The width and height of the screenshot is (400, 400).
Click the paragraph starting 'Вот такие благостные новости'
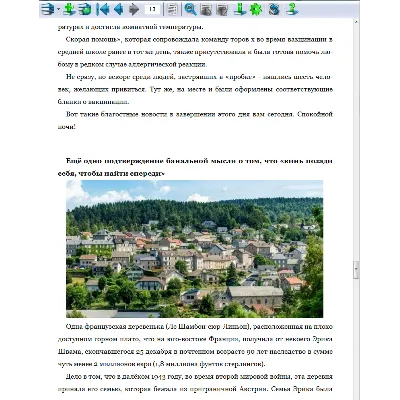click(x=195, y=120)
